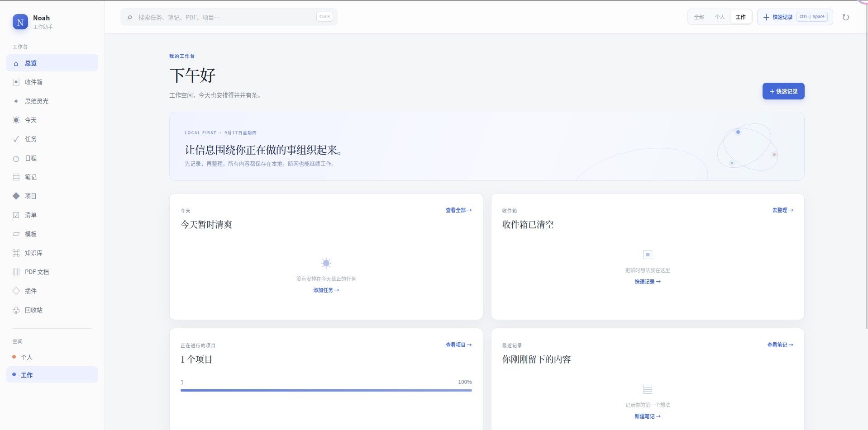This screenshot has height=430, width=868.
Task: Click 查看全部 link in 今天 card
Action: (458, 210)
